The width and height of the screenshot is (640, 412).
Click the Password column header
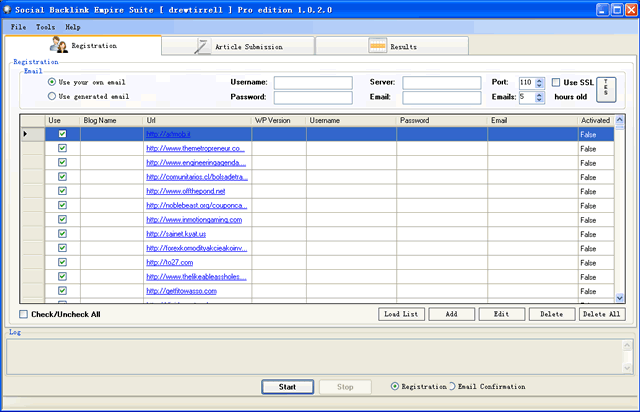point(442,120)
